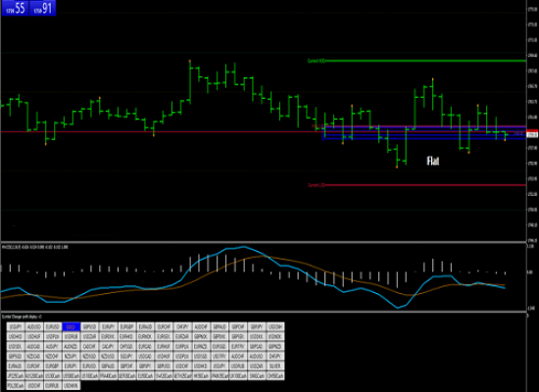Switch to the GER30Cash index symbol
This screenshot has height=392, width=539.
point(126,376)
